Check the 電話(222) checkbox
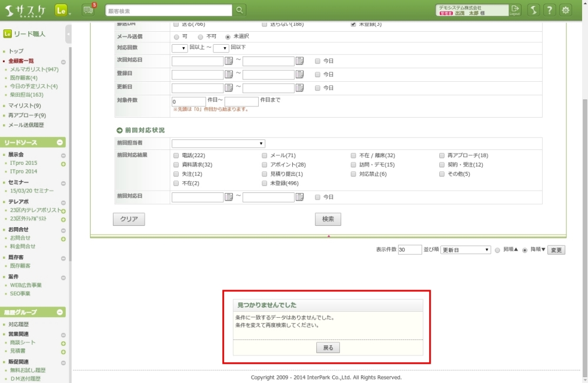588x383 pixels. pos(176,155)
